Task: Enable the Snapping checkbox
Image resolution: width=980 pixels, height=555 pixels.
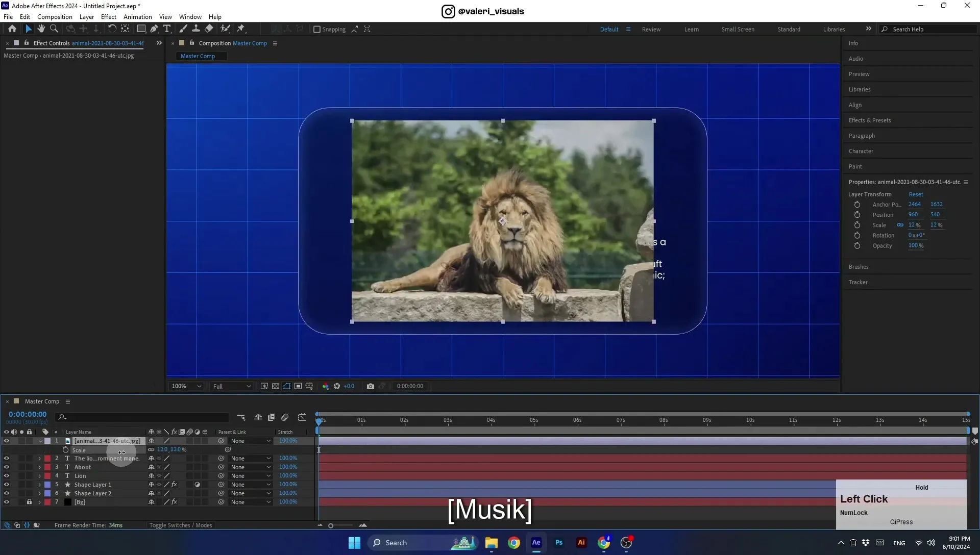Action: 317,30
